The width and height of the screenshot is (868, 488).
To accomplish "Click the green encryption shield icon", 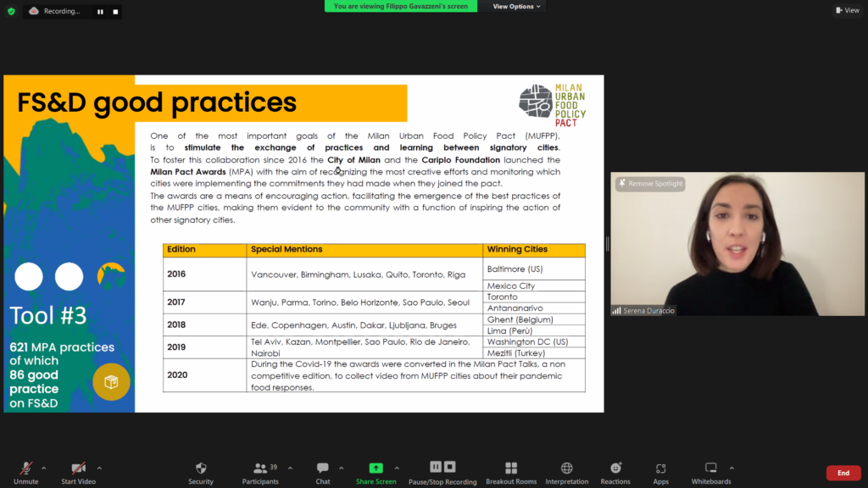I will (11, 11).
